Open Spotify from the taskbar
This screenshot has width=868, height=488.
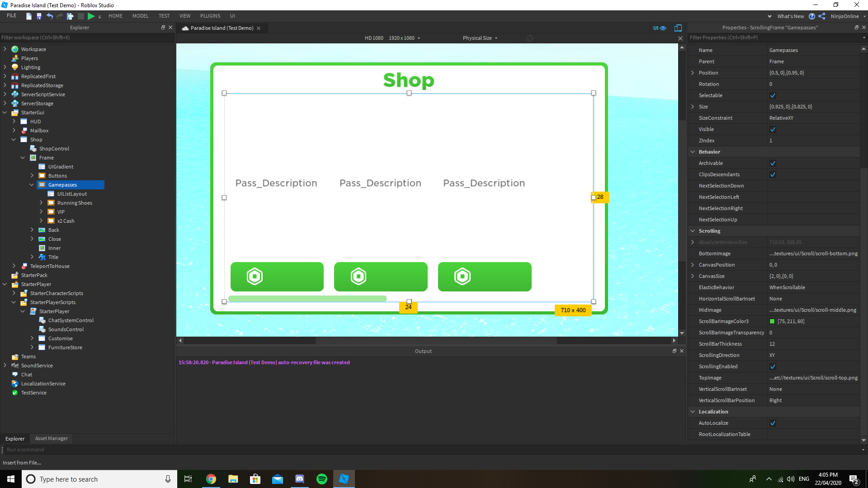click(x=322, y=479)
